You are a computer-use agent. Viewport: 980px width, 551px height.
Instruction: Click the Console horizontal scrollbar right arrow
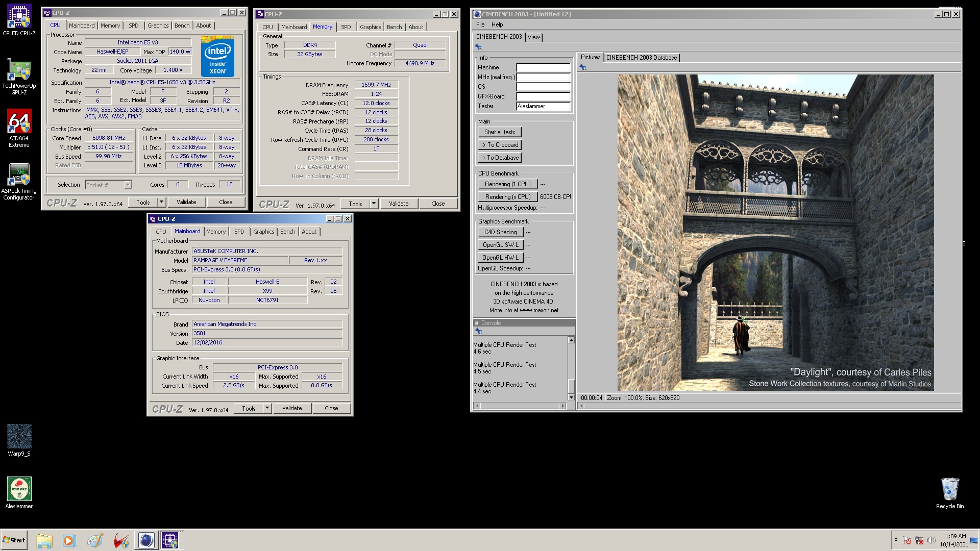click(562, 406)
